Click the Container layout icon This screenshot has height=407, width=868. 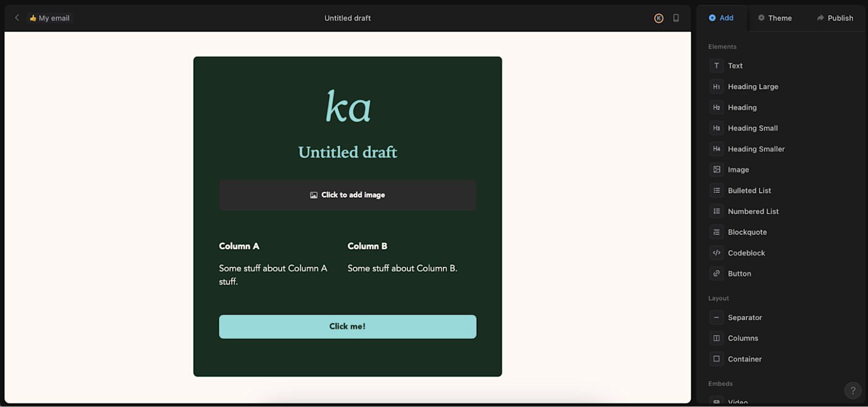[717, 359]
